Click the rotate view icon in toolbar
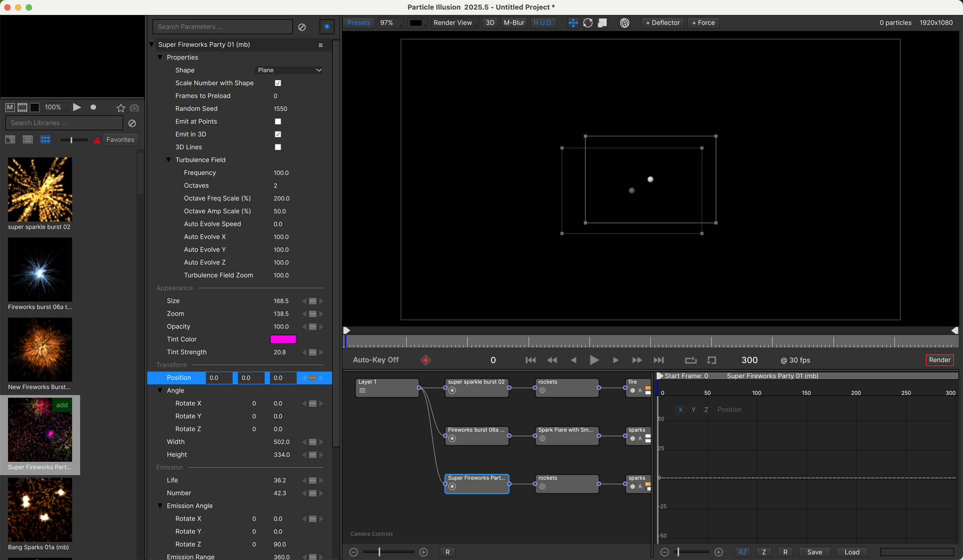This screenshot has width=963, height=560. tap(588, 23)
